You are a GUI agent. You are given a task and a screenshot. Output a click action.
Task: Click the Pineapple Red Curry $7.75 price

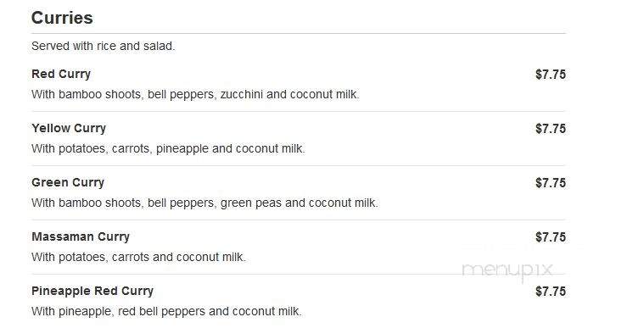551,291
